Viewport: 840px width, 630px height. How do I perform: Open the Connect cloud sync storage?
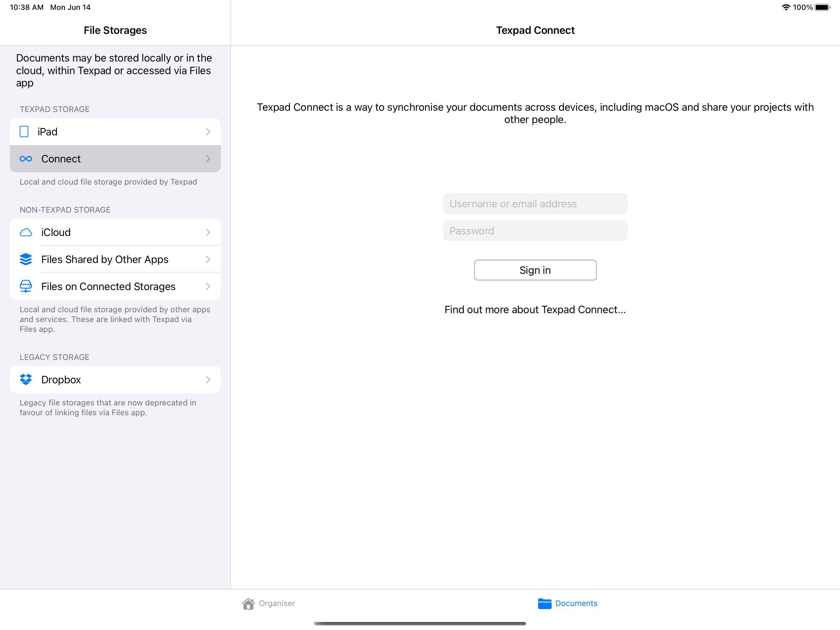coord(115,158)
